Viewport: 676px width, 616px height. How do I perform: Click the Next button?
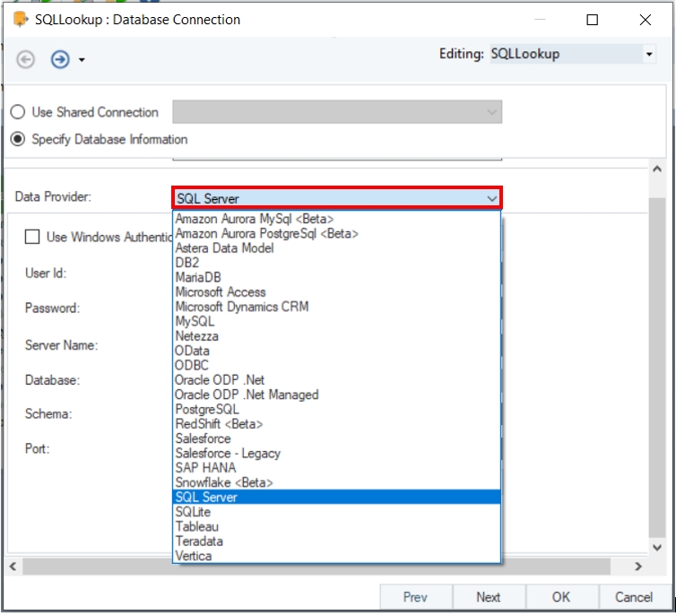[489, 597]
